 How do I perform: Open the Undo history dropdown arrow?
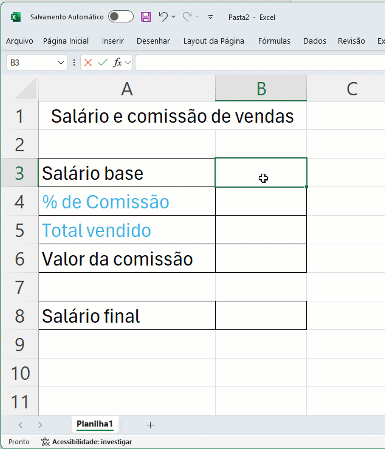173,17
